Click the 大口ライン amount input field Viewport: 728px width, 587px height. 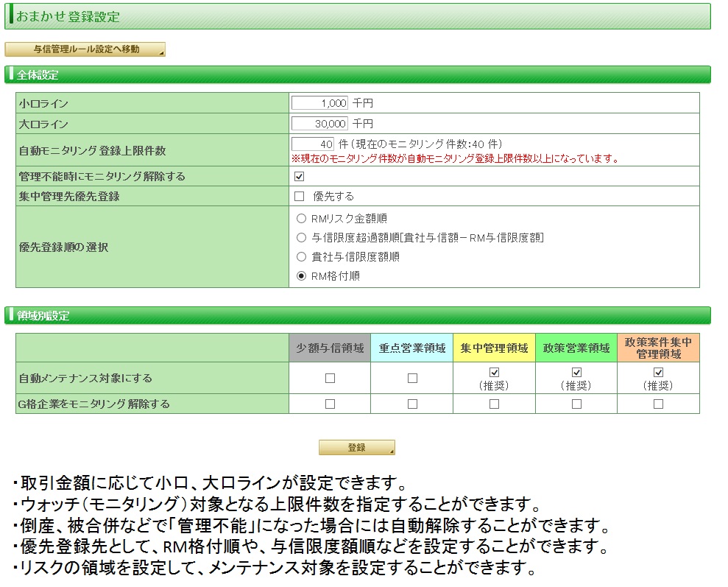(x=319, y=124)
